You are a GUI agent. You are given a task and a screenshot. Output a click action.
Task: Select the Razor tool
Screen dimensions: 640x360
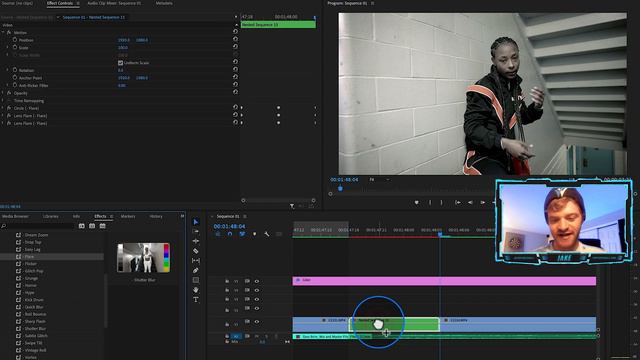[x=196, y=251]
